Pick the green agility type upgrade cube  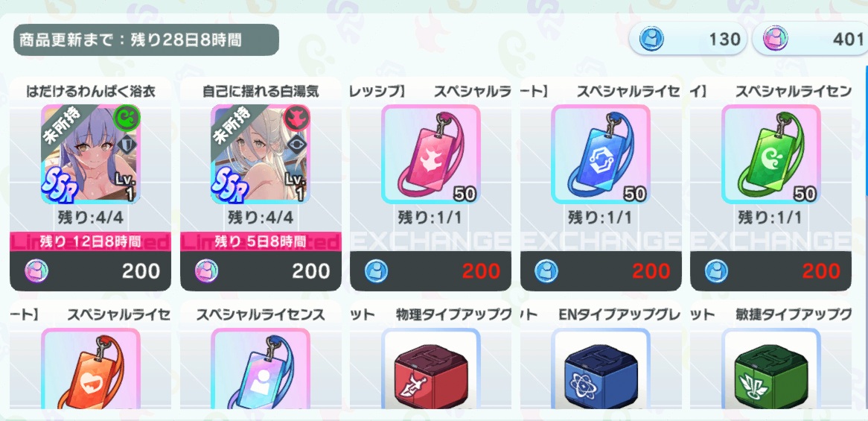770,368
